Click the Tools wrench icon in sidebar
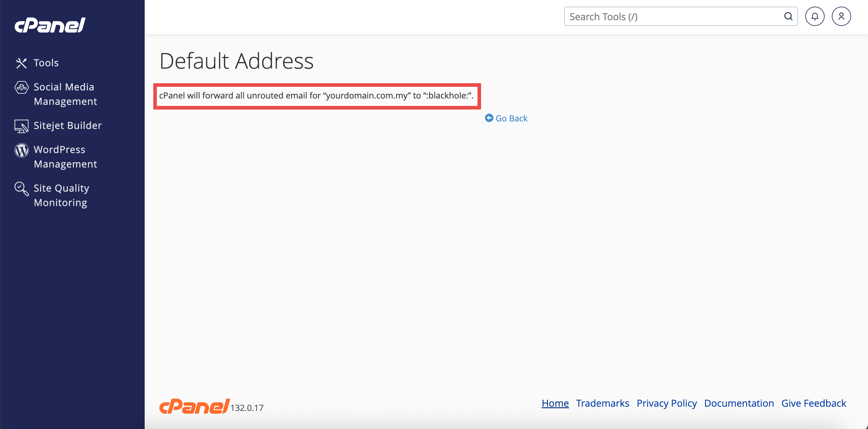Viewport: 868px width, 429px height. 21,63
